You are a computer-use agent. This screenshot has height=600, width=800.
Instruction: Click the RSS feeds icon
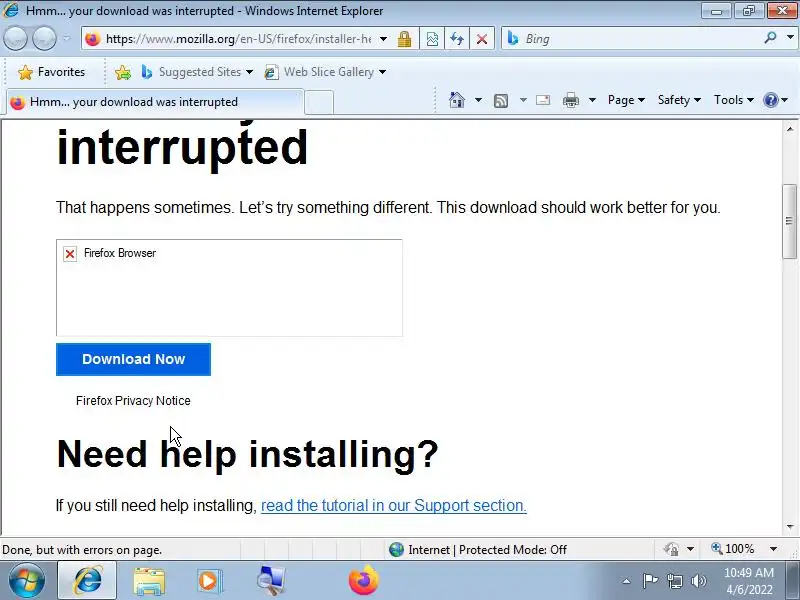[x=501, y=101]
